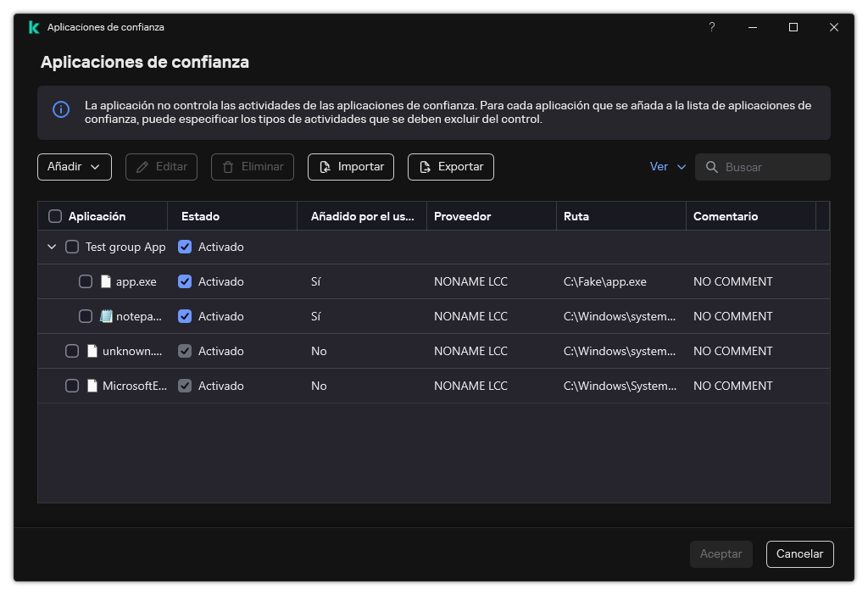Click the Proveedor column header
This screenshot has width=868, height=595.
click(463, 215)
